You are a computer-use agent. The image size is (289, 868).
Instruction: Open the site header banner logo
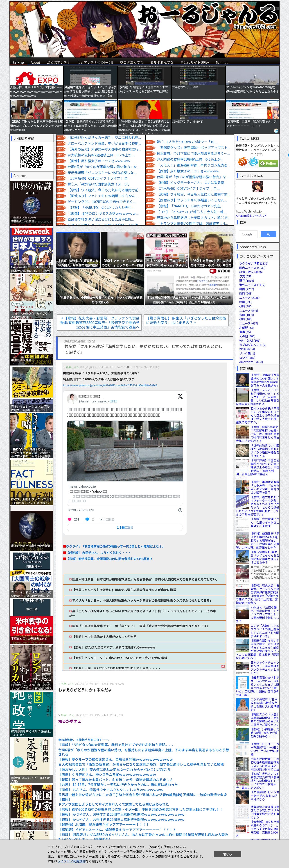coord(144,30)
